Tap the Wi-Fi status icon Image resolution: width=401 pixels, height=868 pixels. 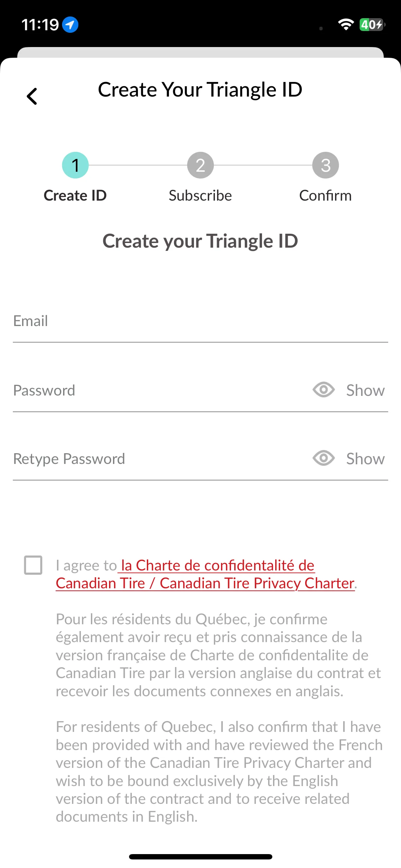345,24
